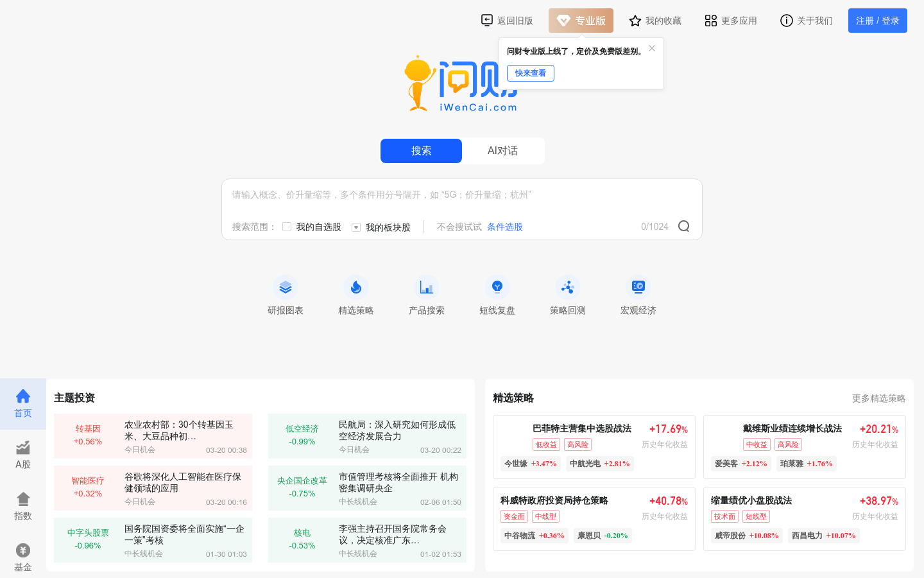
Task: Open the 宏观经济 feature
Action: pyautogui.click(x=638, y=295)
